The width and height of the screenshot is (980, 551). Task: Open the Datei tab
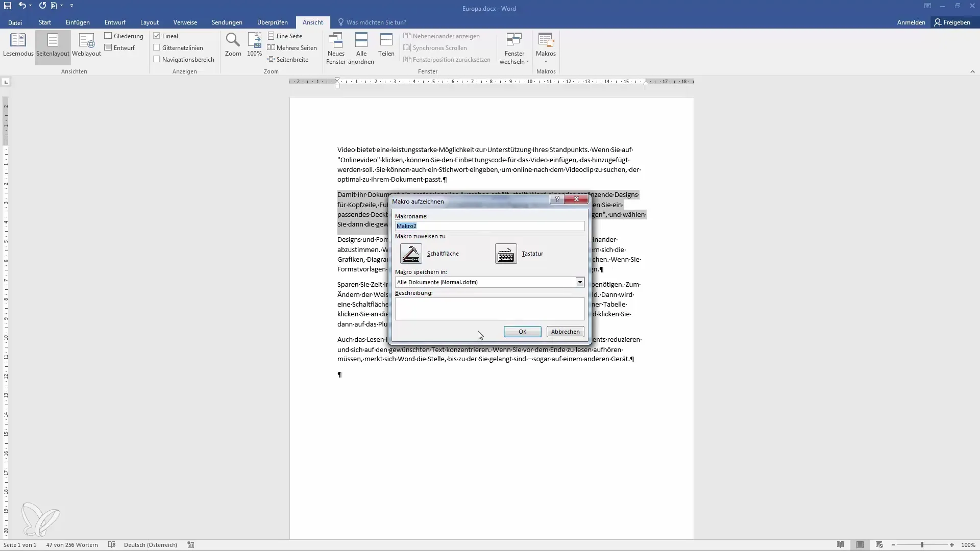[x=15, y=22]
